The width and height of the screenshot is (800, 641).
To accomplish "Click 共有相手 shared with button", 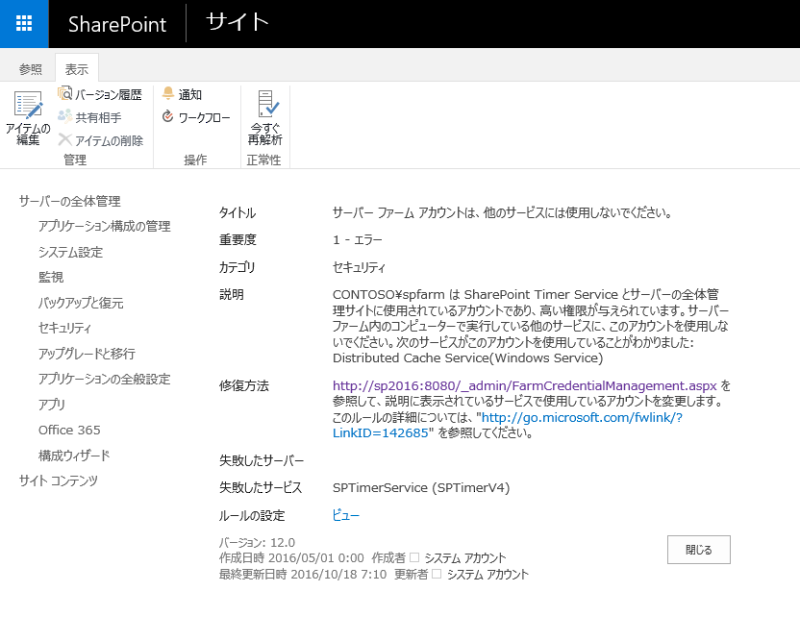I will (90, 117).
